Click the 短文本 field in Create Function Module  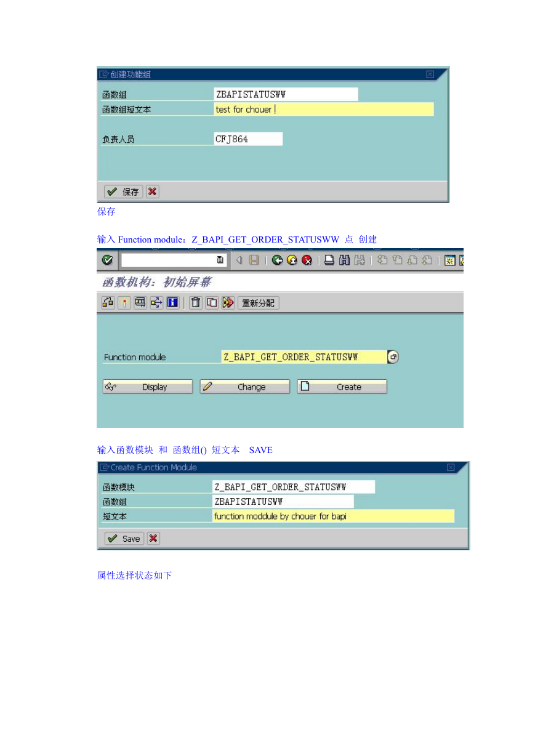click(333, 517)
